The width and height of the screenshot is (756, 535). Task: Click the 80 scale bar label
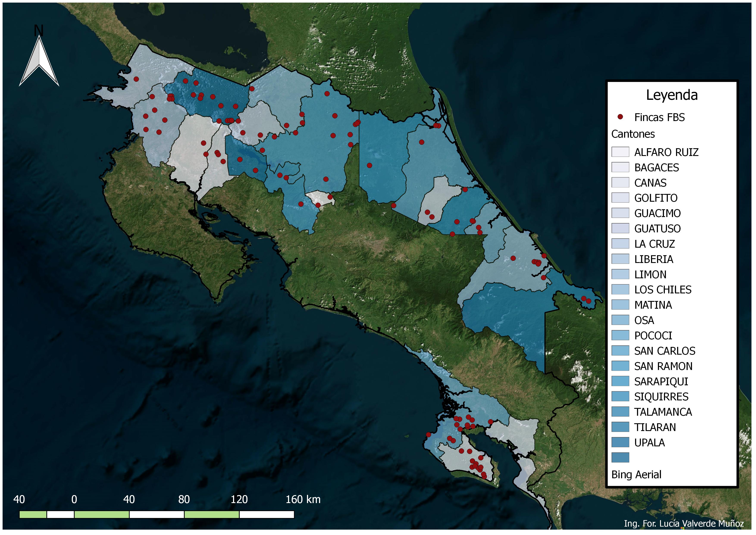point(184,499)
